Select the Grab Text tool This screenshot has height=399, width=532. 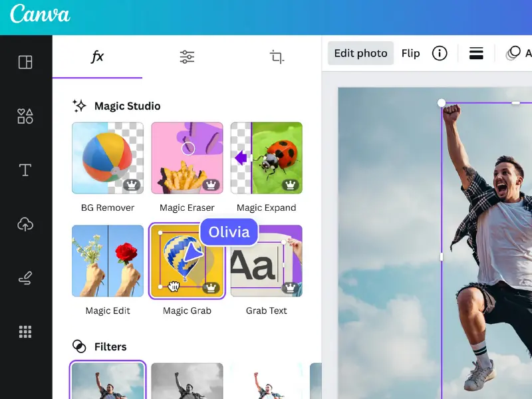tap(266, 261)
